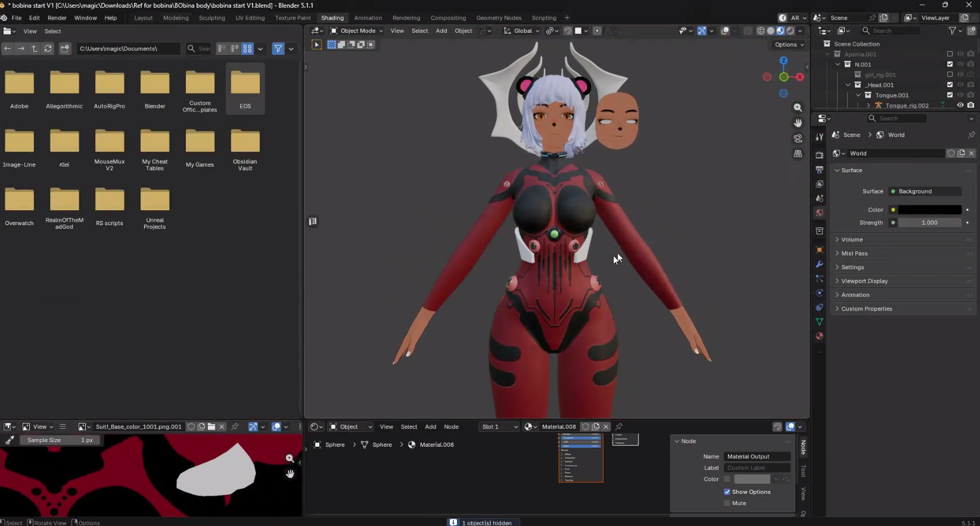The image size is (980, 526).
Task: Open the Modifiers wrench properties tab
Action: (x=820, y=264)
